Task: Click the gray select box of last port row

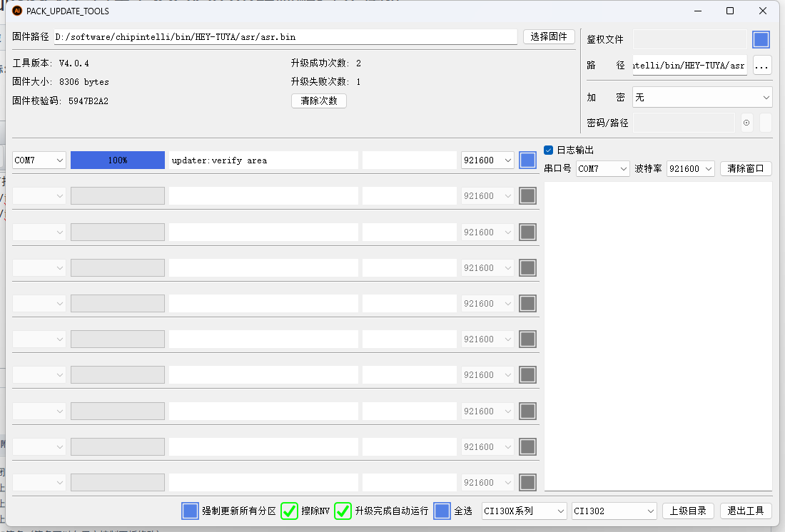Action: point(527,483)
